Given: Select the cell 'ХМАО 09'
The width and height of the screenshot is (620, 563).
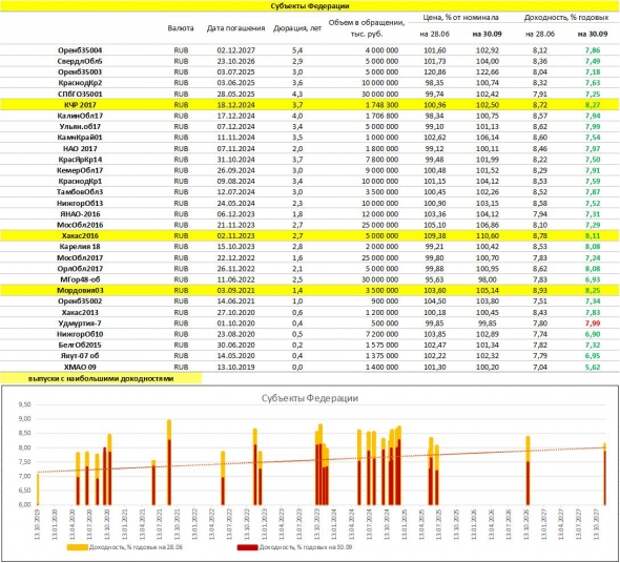Looking at the screenshot, I should [80, 367].
